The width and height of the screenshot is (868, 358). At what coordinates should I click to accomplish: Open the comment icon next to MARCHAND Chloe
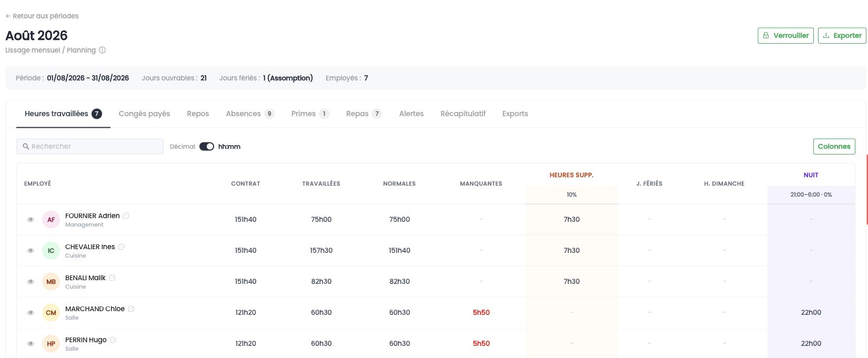[x=131, y=309]
